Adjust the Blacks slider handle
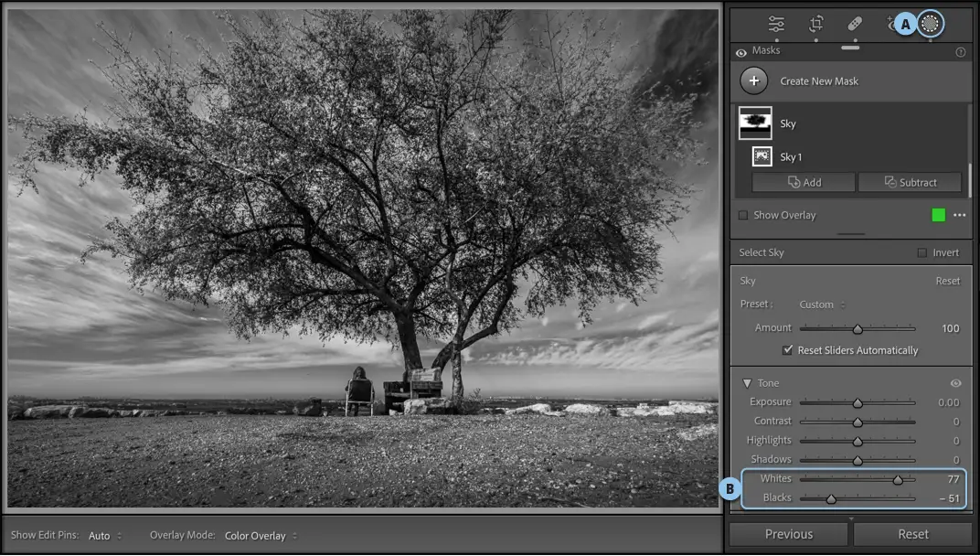Image resolution: width=980 pixels, height=556 pixels. [831, 498]
